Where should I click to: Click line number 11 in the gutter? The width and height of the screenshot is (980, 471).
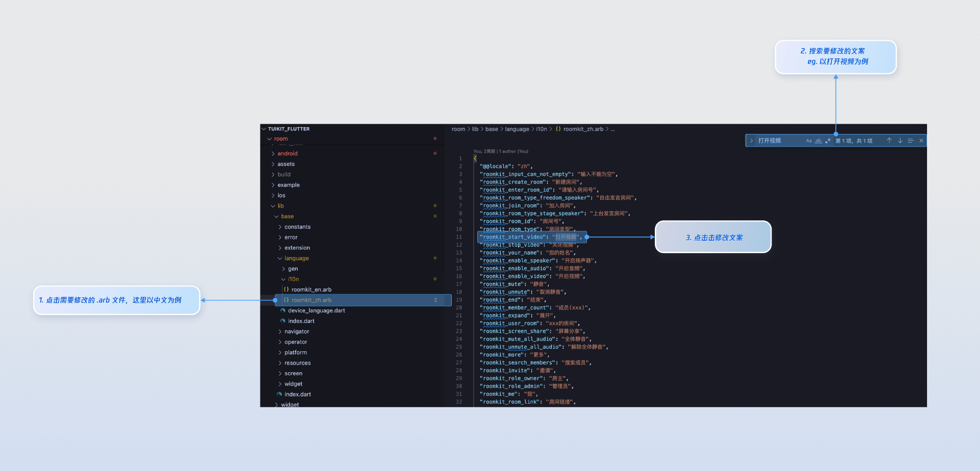point(459,237)
